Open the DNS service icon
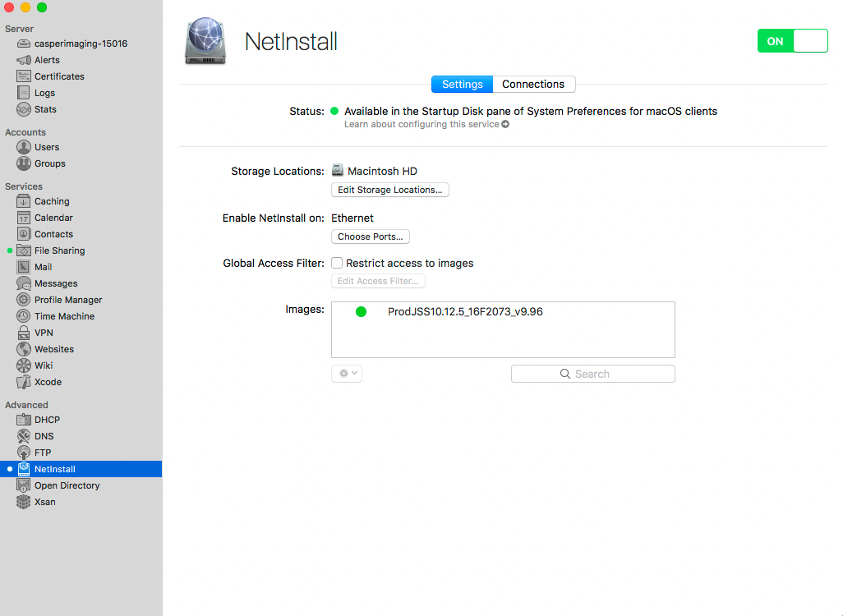 (x=24, y=436)
